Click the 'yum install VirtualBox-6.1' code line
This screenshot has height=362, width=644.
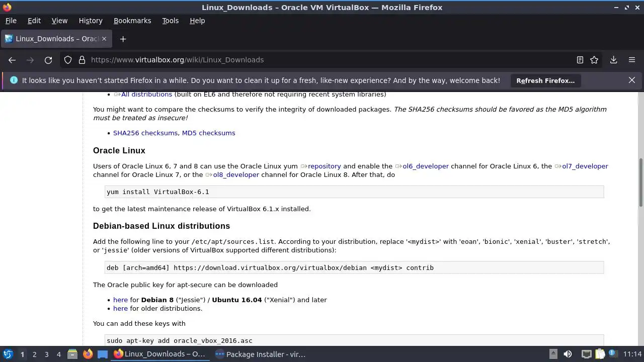354,192
